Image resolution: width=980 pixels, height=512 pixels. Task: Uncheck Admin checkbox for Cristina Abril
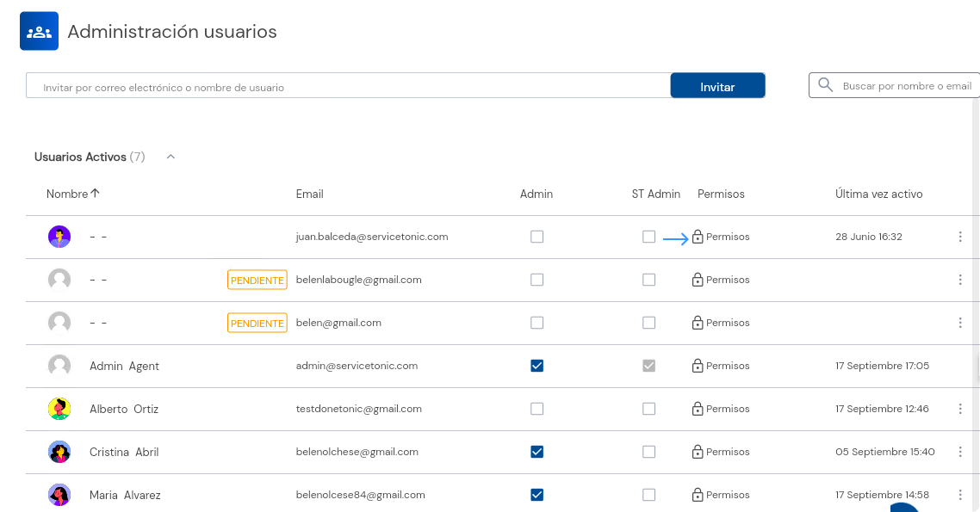tap(537, 452)
